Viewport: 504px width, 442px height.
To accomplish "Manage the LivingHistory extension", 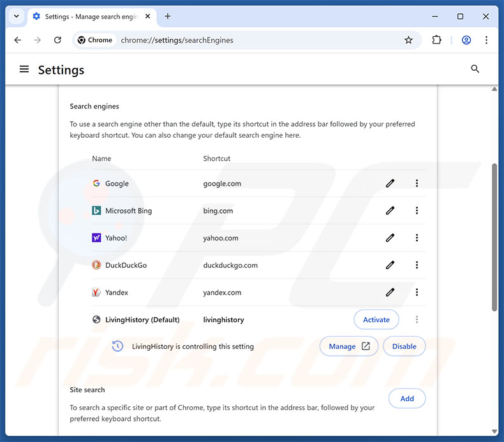I will (x=349, y=346).
